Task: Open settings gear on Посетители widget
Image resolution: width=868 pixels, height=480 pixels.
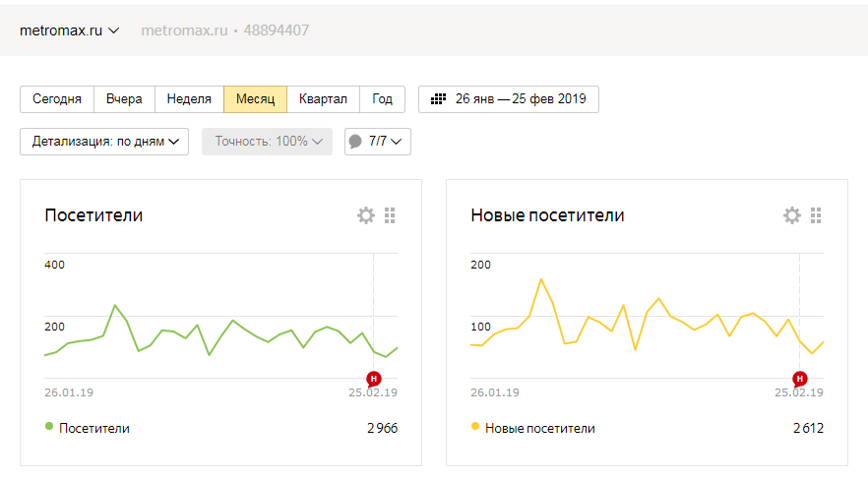Action: coord(366,215)
